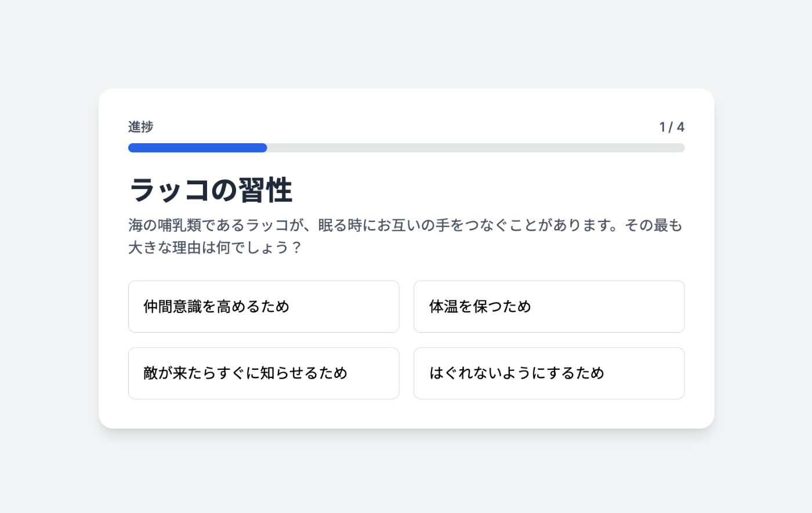Click the 1 / 4 question counter
The width and height of the screenshot is (812, 513).
pos(672,127)
